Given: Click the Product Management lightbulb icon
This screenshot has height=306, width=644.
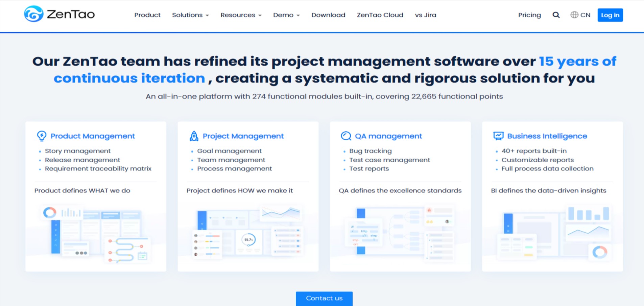Looking at the screenshot, I should (42, 136).
